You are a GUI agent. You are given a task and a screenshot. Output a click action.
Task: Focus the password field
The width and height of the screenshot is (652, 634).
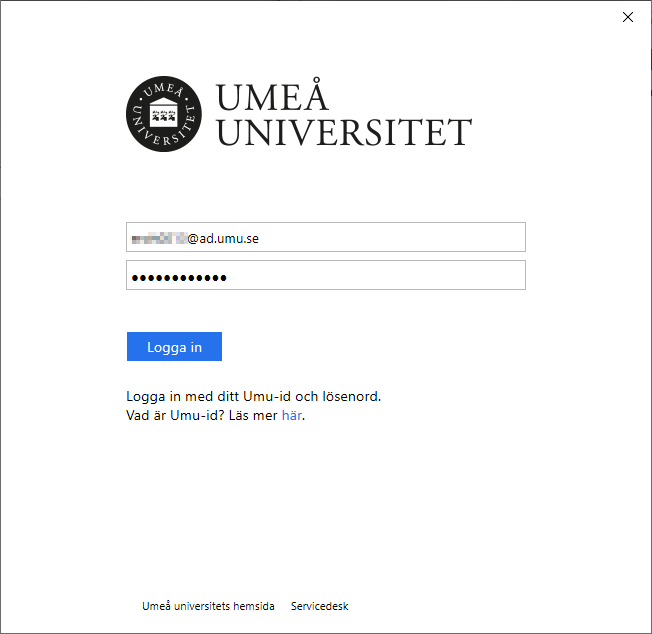click(x=326, y=275)
